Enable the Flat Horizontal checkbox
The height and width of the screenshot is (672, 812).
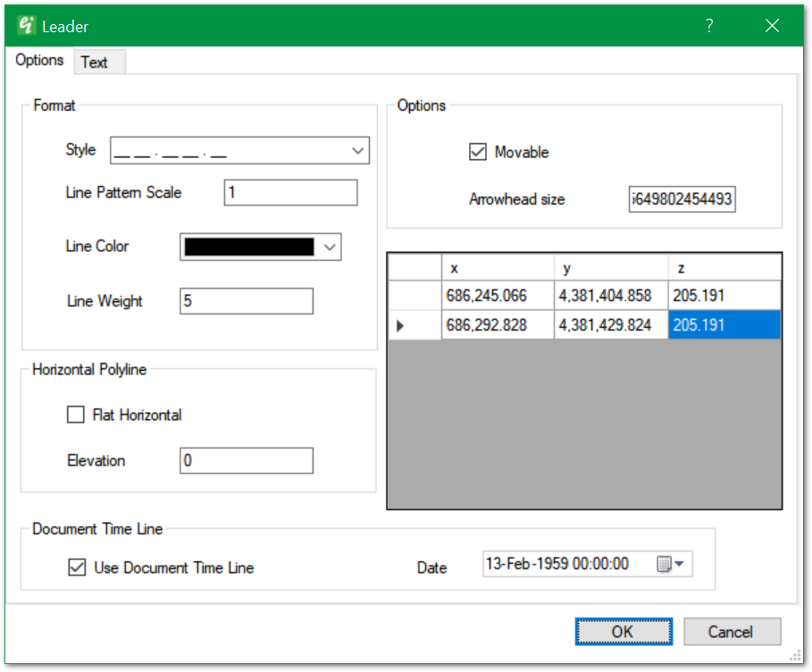click(76, 415)
